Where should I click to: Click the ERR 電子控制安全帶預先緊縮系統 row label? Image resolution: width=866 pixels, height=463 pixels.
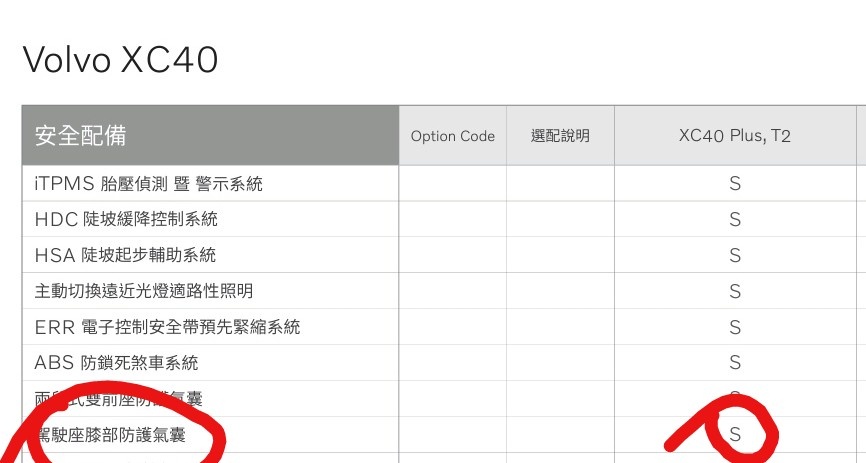(x=167, y=327)
